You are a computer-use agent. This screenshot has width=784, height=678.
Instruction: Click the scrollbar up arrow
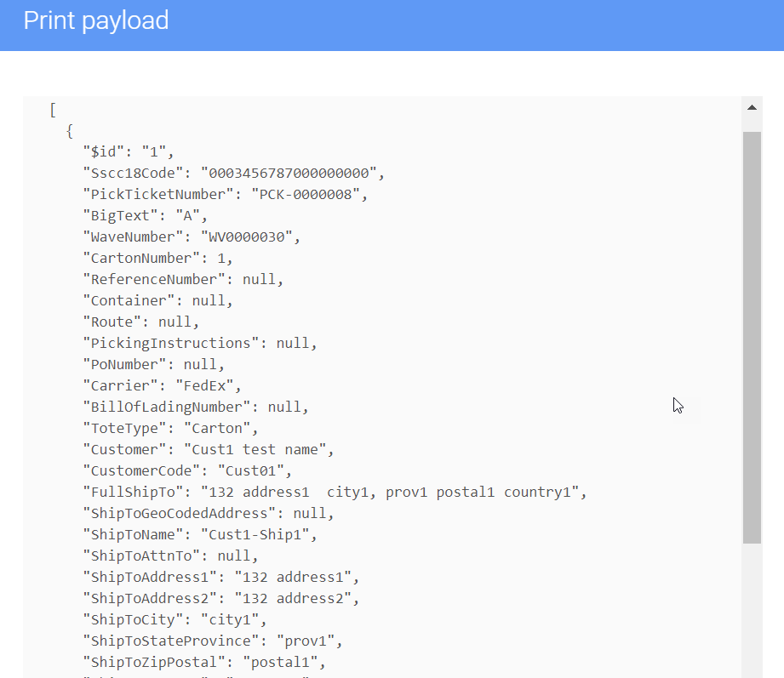click(752, 108)
